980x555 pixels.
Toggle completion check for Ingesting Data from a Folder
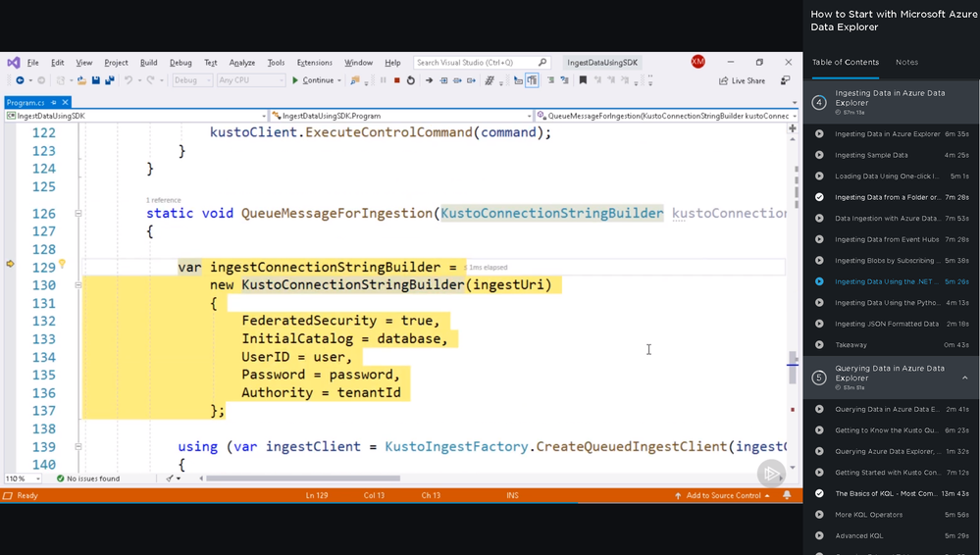pyautogui.click(x=819, y=197)
